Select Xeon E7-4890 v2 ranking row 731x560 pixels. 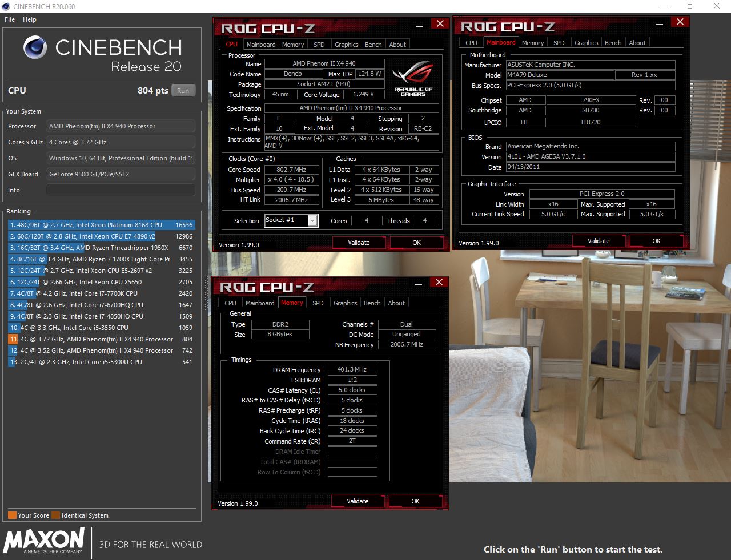click(101, 236)
